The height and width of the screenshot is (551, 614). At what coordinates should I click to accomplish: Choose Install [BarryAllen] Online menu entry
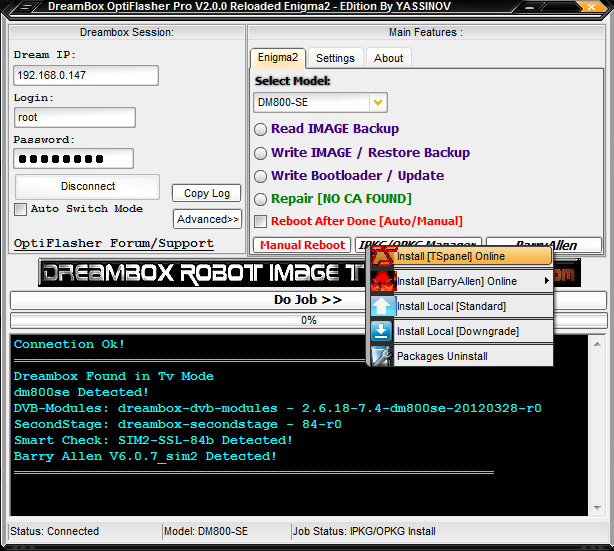(462, 281)
